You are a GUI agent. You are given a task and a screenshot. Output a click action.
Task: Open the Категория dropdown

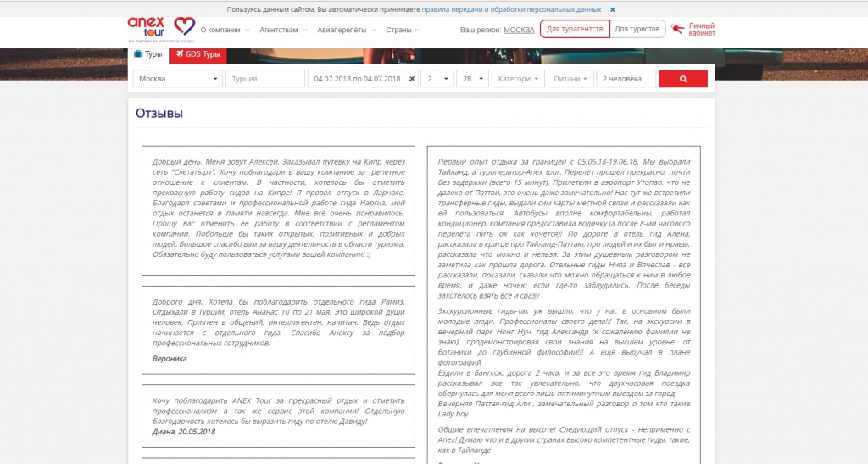tap(518, 79)
